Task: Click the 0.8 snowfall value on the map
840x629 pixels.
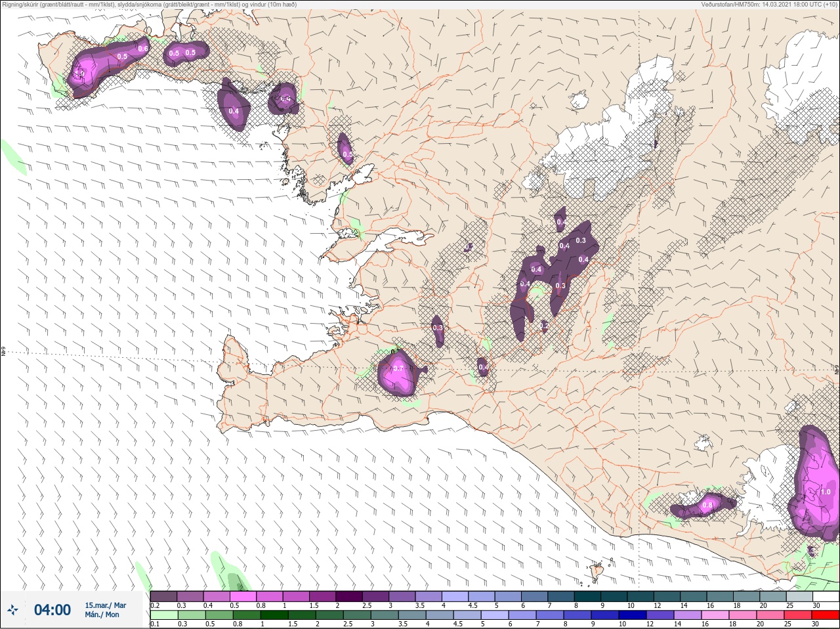Action: (x=707, y=506)
